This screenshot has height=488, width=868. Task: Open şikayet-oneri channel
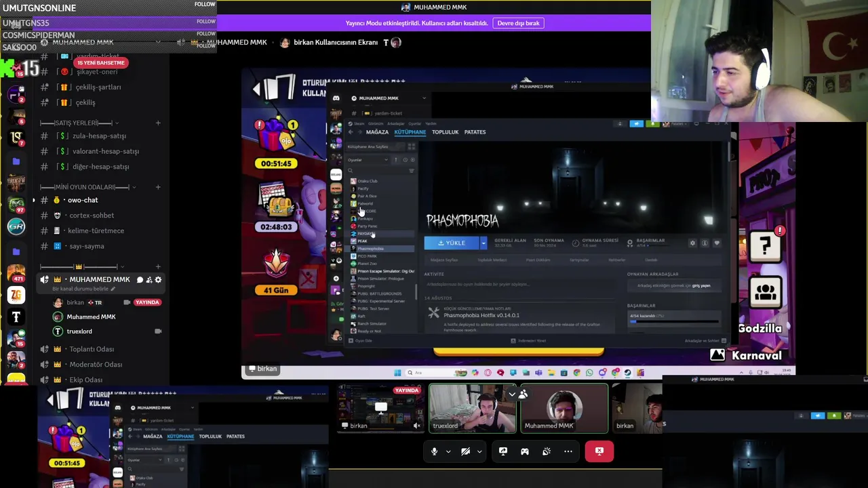(x=96, y=72)
